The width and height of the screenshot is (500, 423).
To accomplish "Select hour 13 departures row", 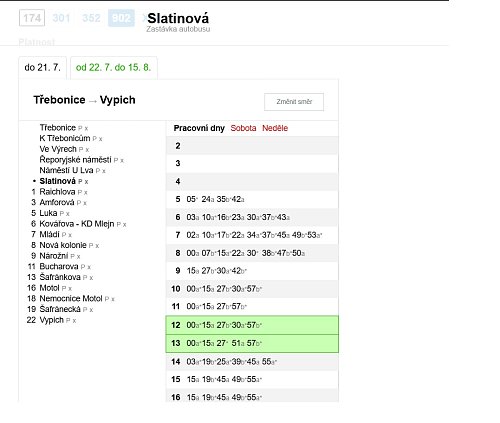I will 252,343.
